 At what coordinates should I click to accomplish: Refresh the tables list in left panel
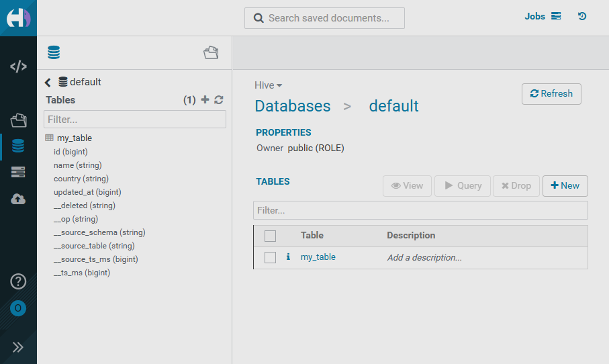(219, 100)
